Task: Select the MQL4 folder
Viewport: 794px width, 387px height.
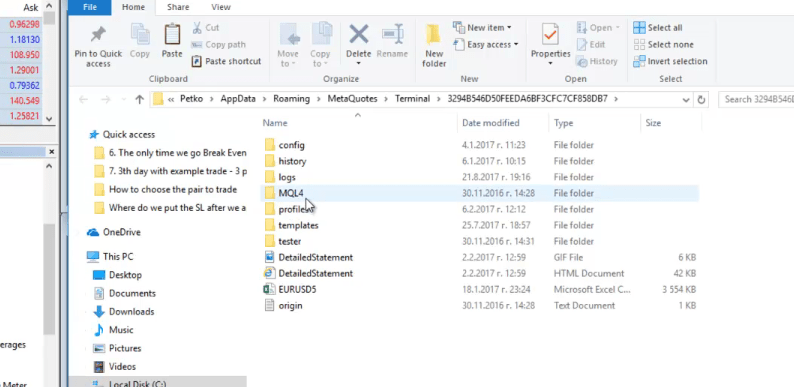Action: click(481, 194)
